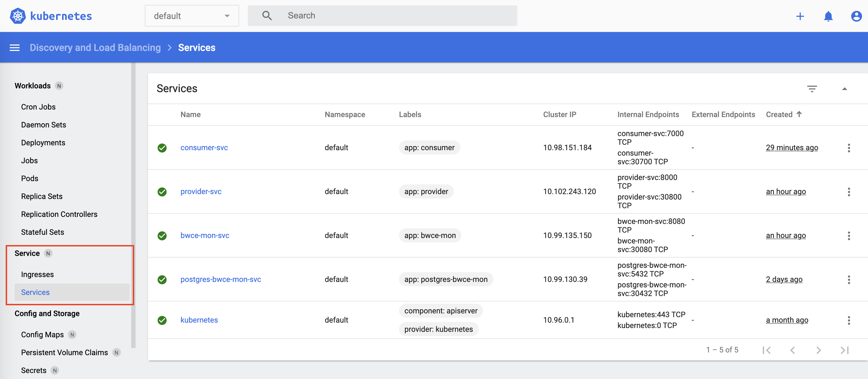Select the Deployments workloads item
868x379 pixels.
pyautogui.click(x=43, y=143)
